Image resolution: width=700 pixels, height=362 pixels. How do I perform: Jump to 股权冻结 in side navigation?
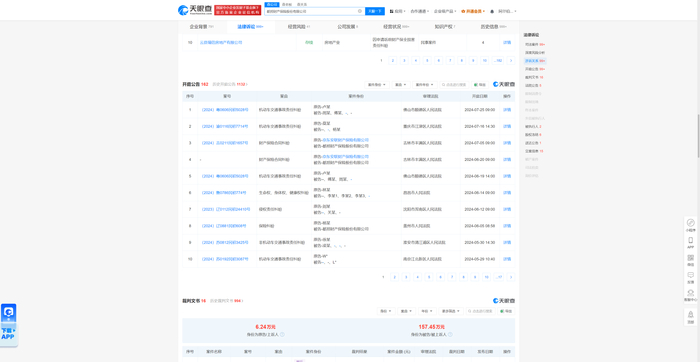[x=533, y=134]
